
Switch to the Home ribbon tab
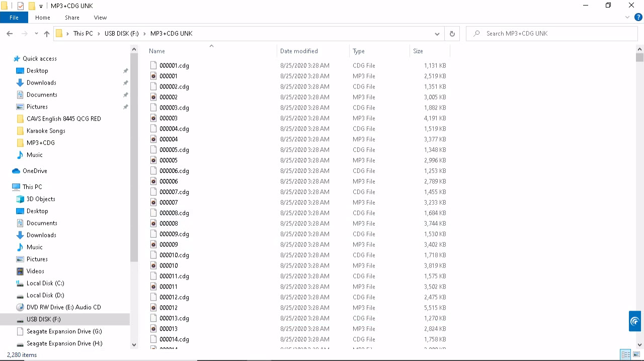click(43, 18)
